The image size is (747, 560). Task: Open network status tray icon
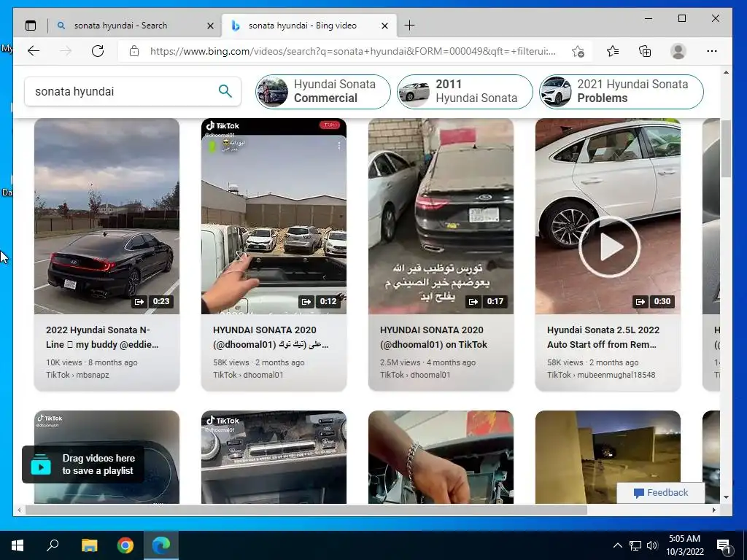pyautogui.click(x=635, y=545)
